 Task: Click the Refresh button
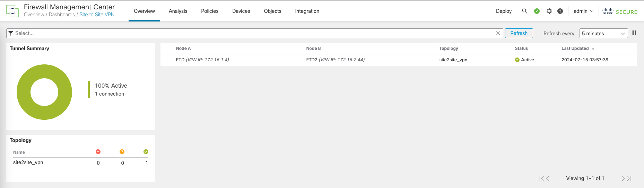pos(519,33)
